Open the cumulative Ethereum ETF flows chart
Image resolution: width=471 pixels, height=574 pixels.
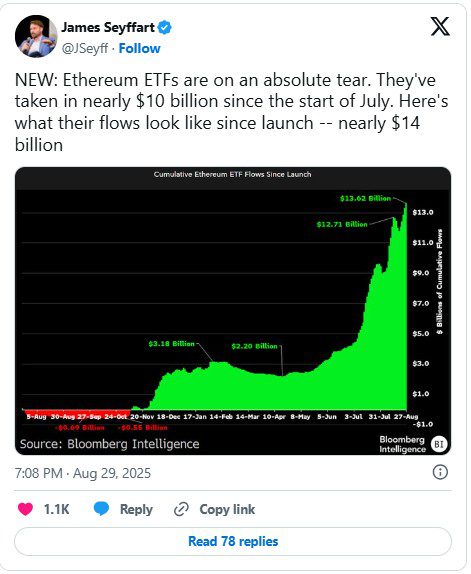233,311
